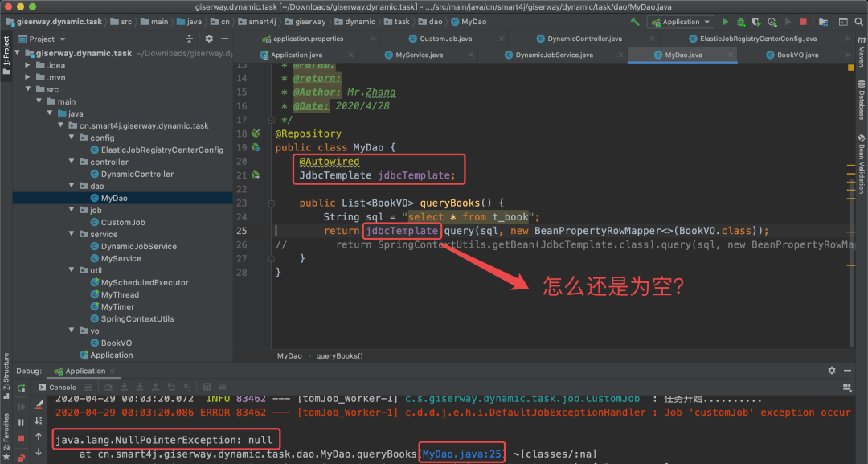
Task: Expand the .idea folder
Action: [x=27, y=65]
